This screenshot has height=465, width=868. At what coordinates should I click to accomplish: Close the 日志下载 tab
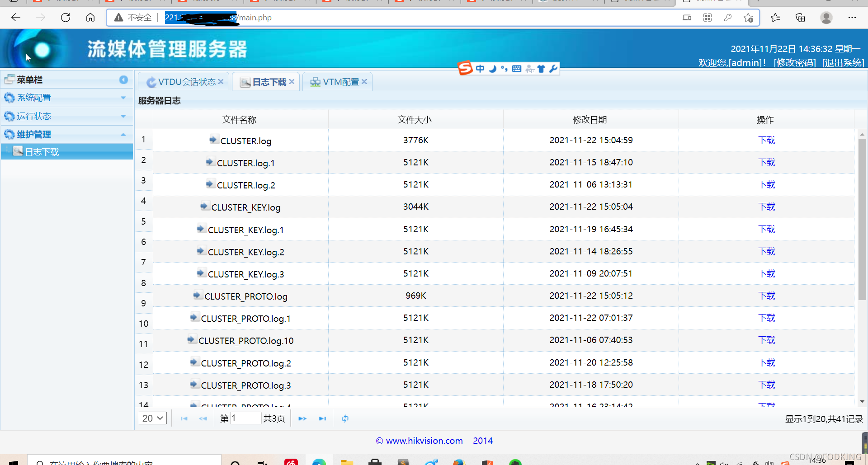pos(292,82)
